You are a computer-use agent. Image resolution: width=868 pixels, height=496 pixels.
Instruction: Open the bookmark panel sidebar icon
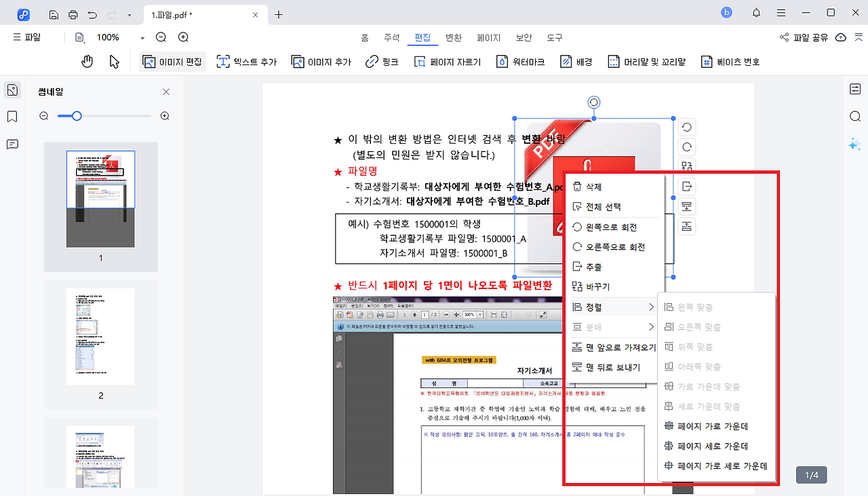[x=12, y=117]
